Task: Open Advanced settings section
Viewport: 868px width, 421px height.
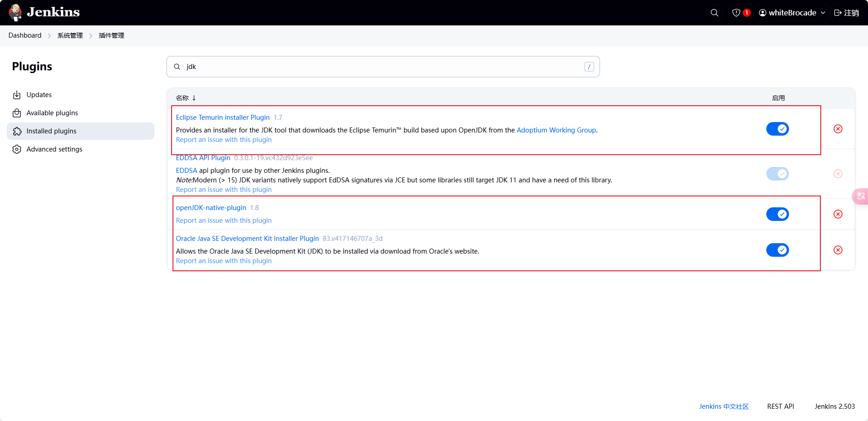Action: pos(80,149)
